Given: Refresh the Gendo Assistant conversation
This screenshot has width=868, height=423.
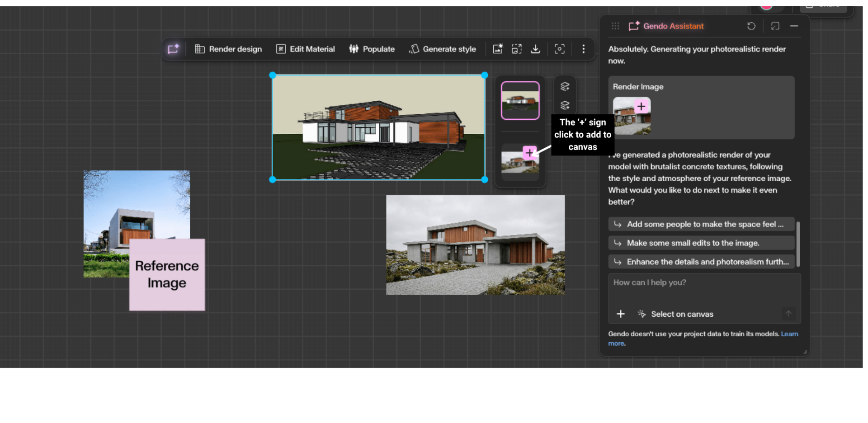Looking at the screenshot, I should pos(752,26).
